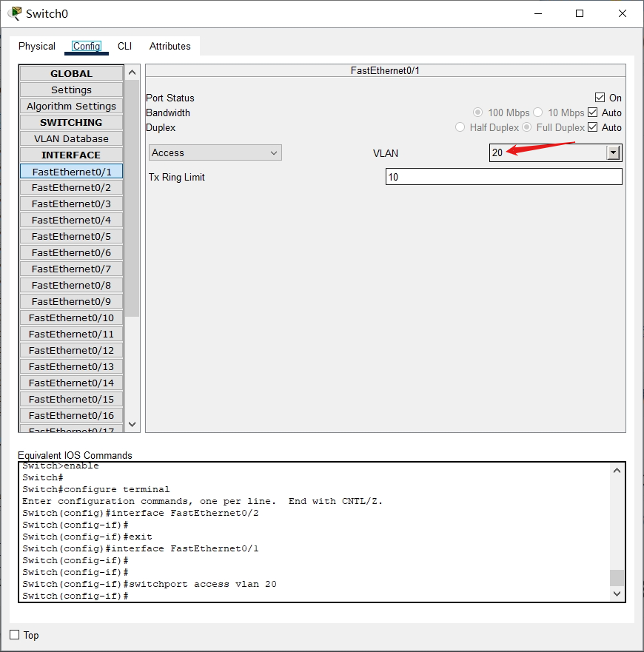The height and width of the screenshot is (652, 644).
Task: Select interface FastEthernet0/15
Action: click(71, 399)
